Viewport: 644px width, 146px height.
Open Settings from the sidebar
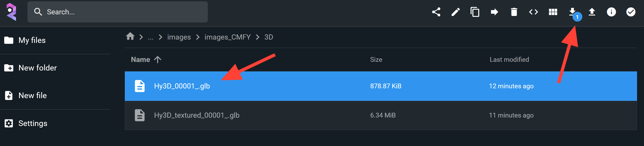point(33,123)
